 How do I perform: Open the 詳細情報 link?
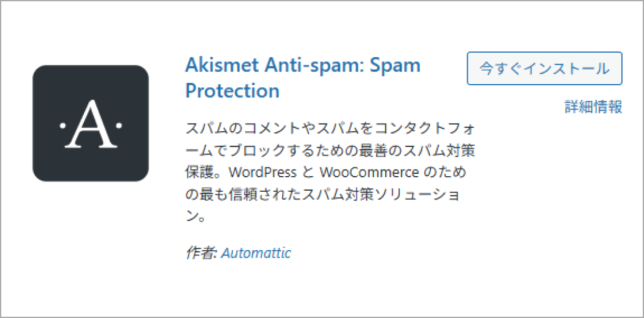(x=593, y=107)
